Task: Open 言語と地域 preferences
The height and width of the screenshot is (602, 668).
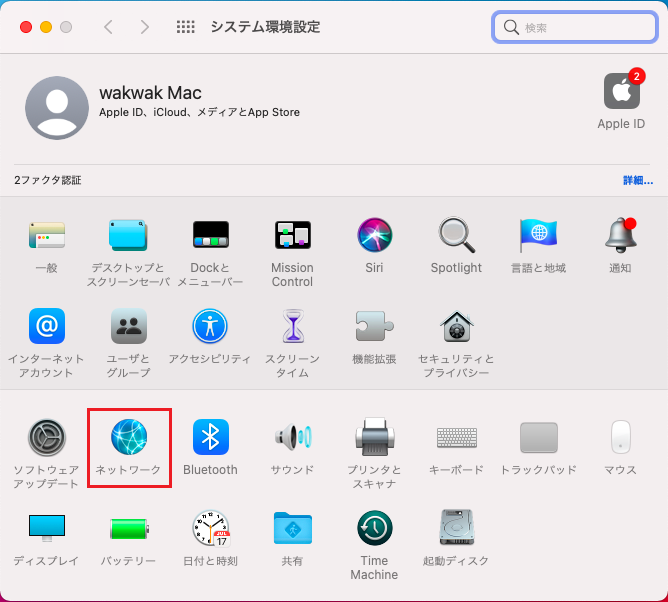Action: tap(538, 235)
